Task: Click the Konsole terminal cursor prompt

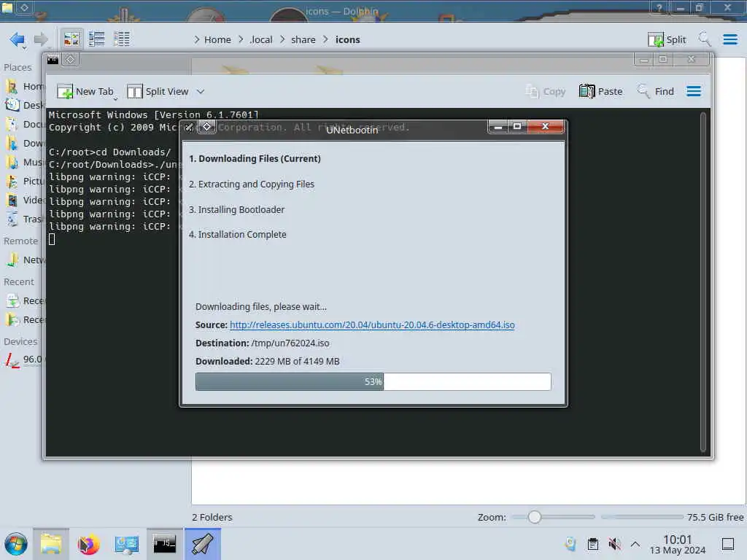Action: coord(52,239)
